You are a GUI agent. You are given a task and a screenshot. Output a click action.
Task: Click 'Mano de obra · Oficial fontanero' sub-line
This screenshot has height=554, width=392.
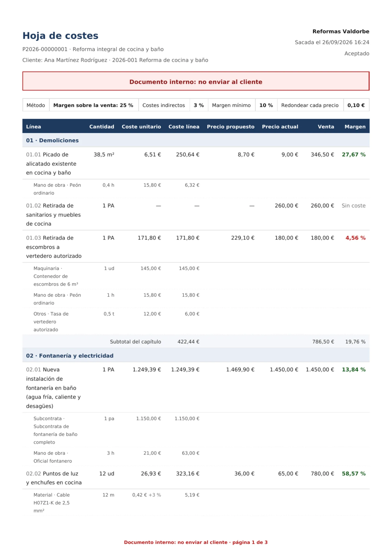pyautogui.click(x=53, y=457)
